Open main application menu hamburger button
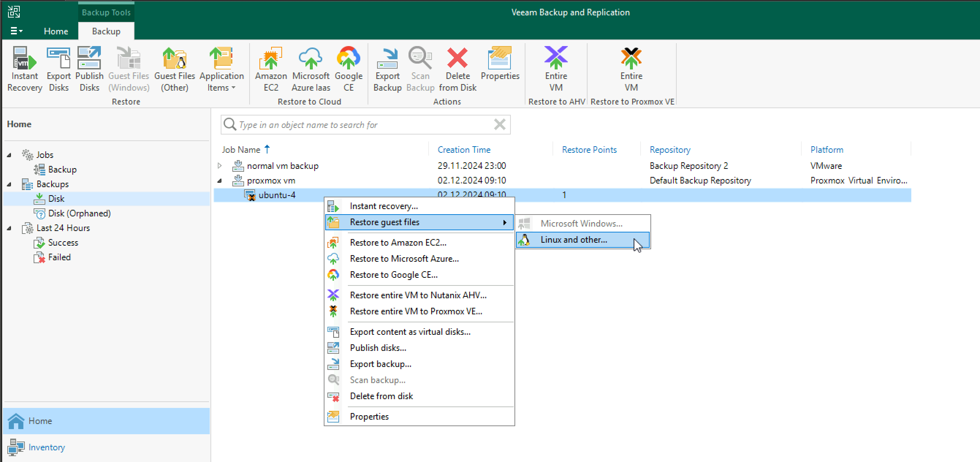 pos(16,31)
